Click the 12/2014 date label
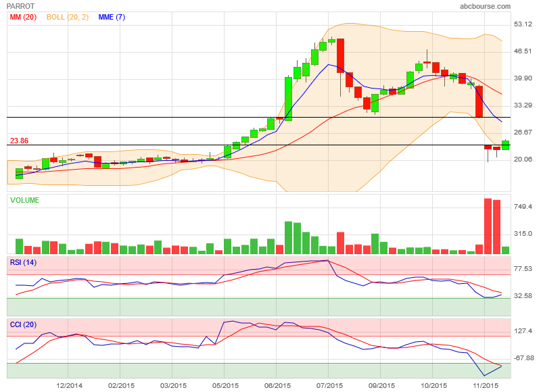541x392 pixels. pyautogui.click(x=70, y=385)
